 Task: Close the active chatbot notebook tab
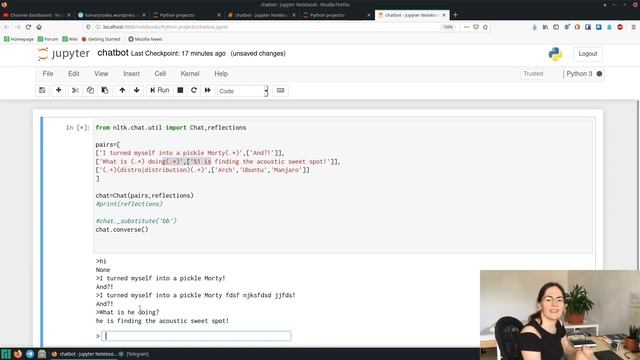444,15
